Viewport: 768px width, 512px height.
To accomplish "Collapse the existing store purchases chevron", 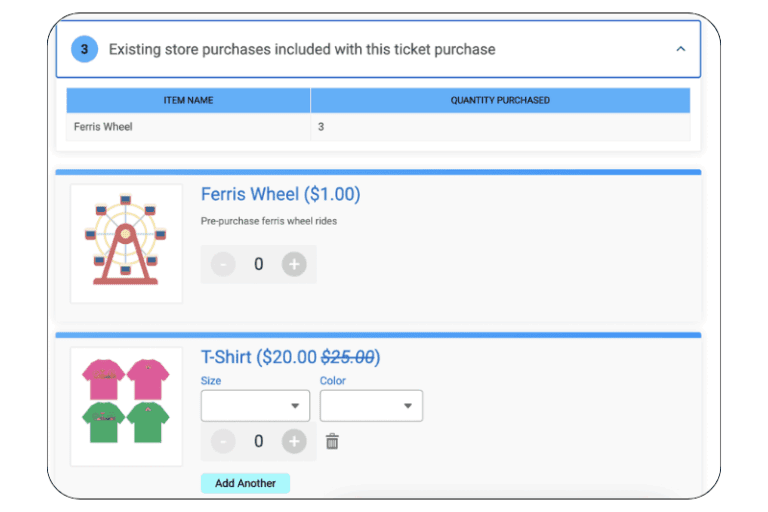I will click(681, 49).
